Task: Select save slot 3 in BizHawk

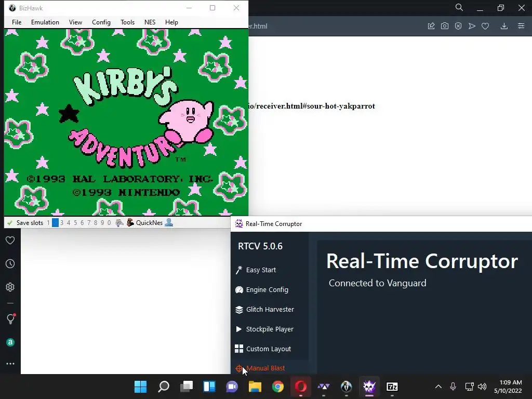Action: (x=62, y=223)
